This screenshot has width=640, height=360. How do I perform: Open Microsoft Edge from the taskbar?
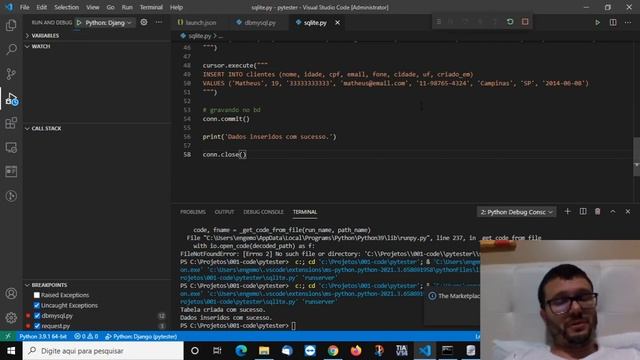point(241,350)
